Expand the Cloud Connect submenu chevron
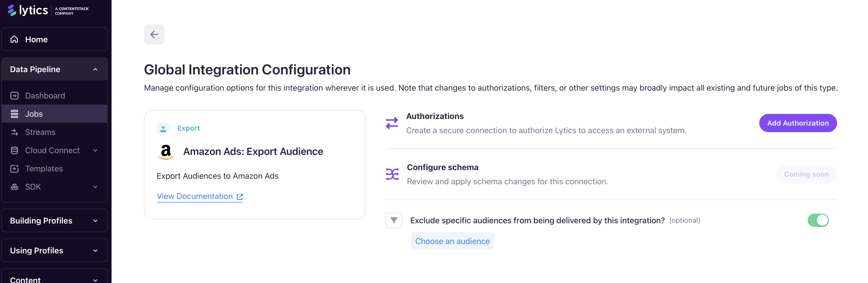Image resolution: width=868 pixels, height=283 pixels. [95, 150]
